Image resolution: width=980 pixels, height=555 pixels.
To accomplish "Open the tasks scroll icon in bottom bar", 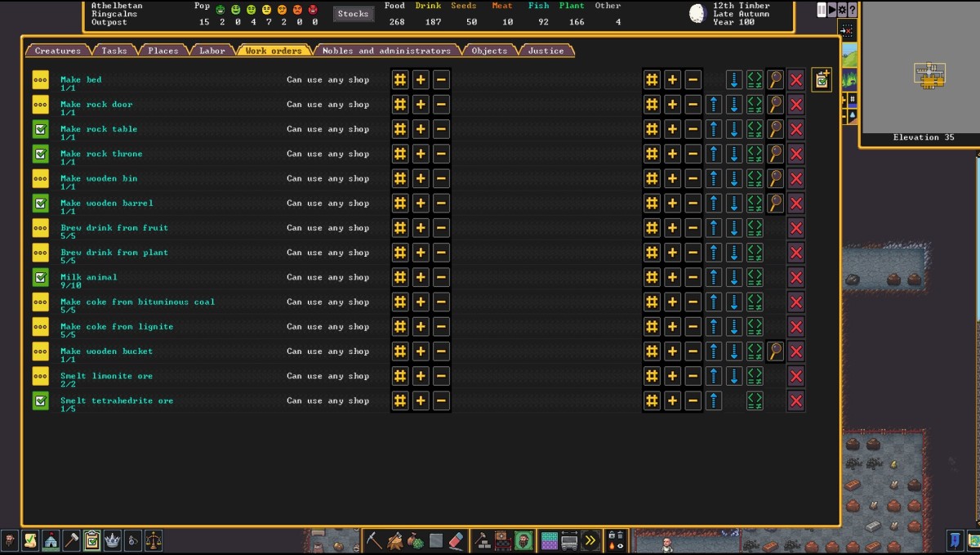I will coord(30,540).
